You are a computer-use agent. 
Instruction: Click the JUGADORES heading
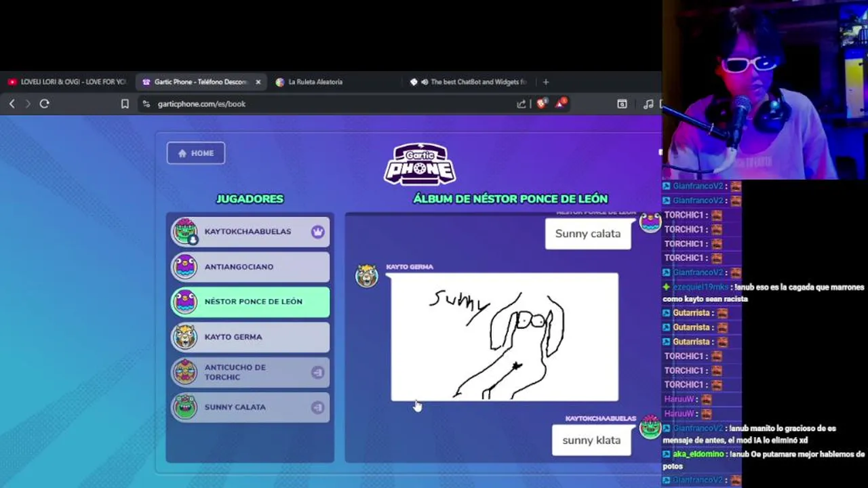(250, 199)
